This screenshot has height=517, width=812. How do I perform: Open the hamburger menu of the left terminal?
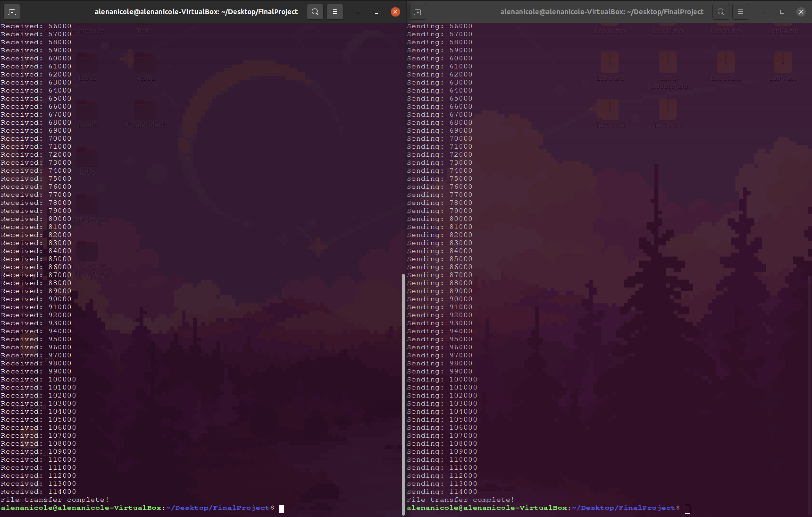pos(335,12)
